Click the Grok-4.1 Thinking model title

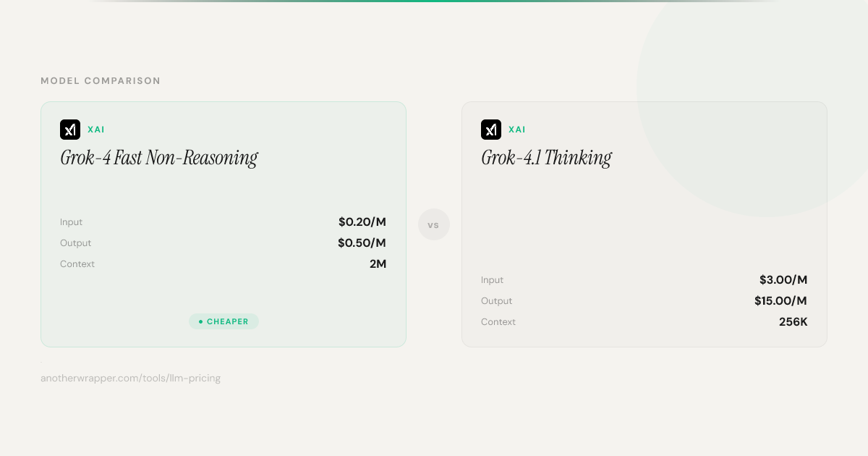546,158
